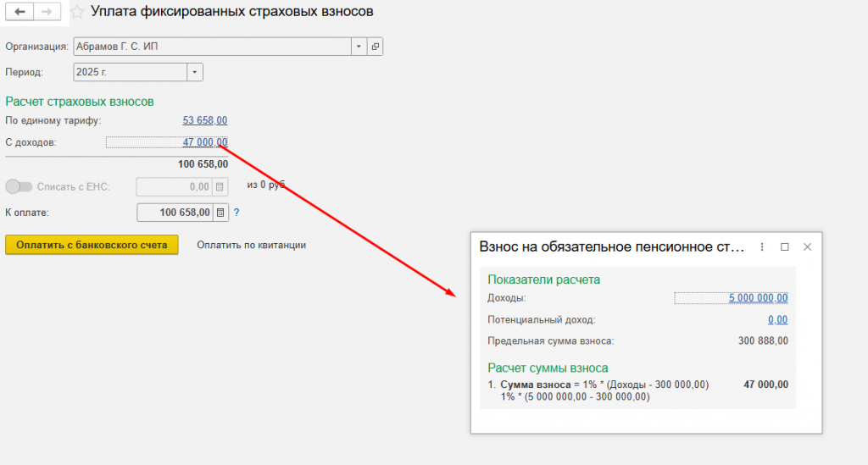Open the 0,00 Потенциальный доход link

pyautogui.click(x=778, y=319)
